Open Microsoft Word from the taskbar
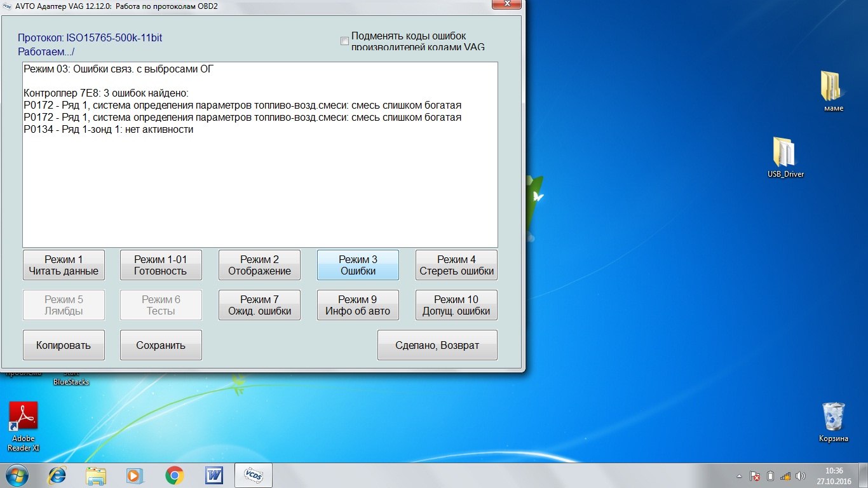 click(214, 475)
